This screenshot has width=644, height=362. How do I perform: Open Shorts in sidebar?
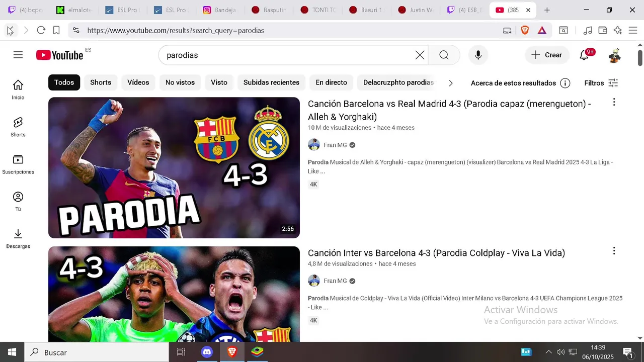tap(18, 127)
